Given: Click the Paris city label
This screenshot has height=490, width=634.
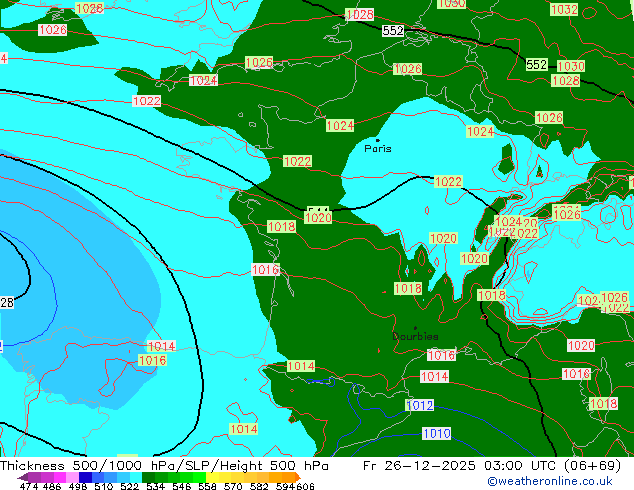Looking at the screenshot, I should tap(378, 149).
